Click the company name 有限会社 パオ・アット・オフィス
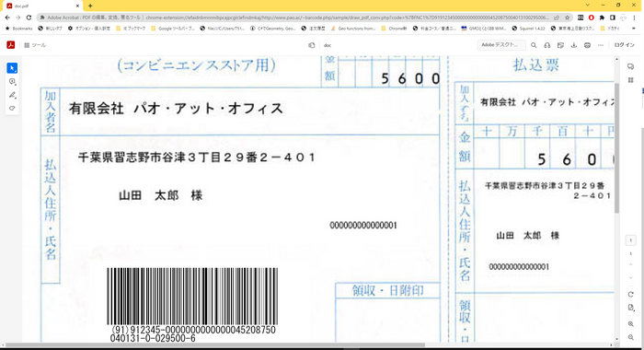The width and height of the screenshot is (644, 350). click(176, 109)
